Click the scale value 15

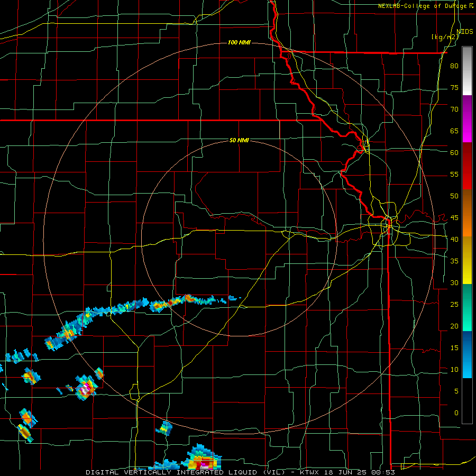coord(454,347)
